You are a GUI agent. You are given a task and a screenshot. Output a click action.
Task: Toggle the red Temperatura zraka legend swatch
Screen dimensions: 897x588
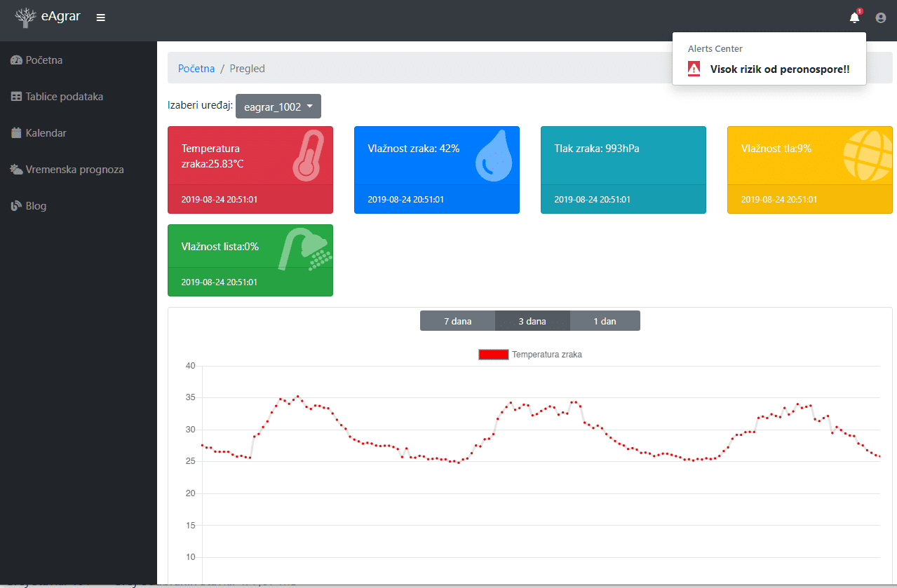(493, 355)
